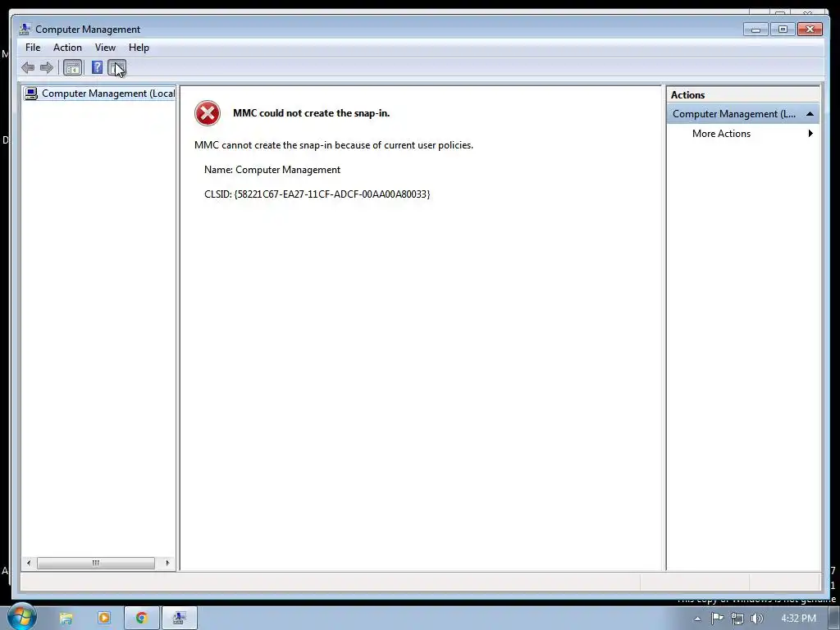Click Show desktop strip beside the clock

pos(834,619)
